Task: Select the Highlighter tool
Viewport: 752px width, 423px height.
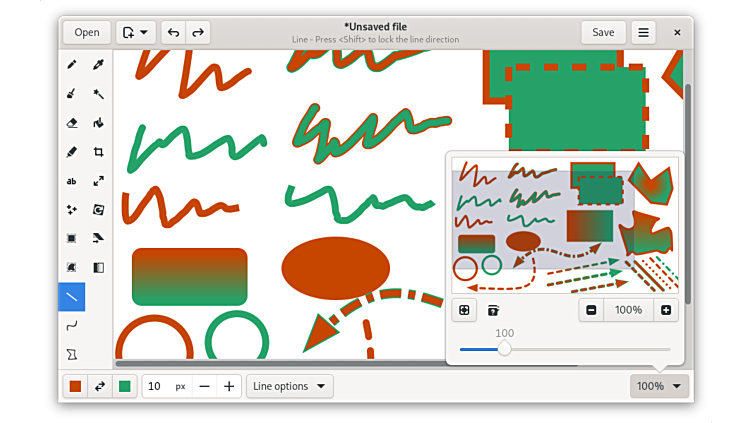Action: click(x=71, y=153)
